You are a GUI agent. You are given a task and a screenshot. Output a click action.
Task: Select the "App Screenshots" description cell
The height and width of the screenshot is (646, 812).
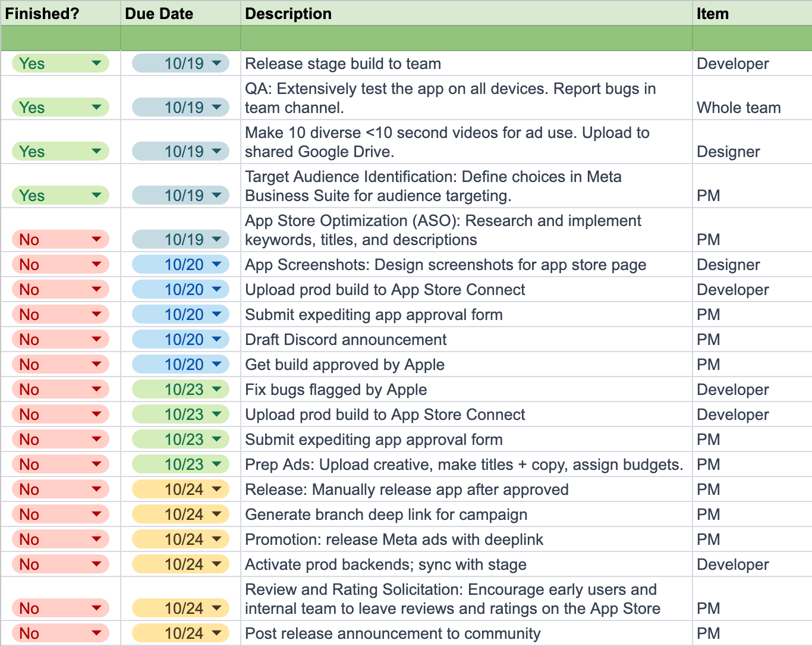pos(467,265)
